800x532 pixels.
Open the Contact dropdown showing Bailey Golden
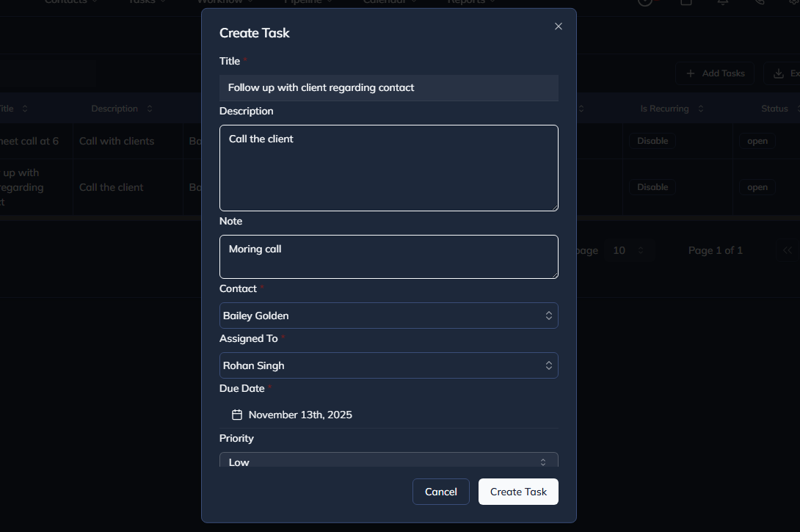click(x=388, y=316)
